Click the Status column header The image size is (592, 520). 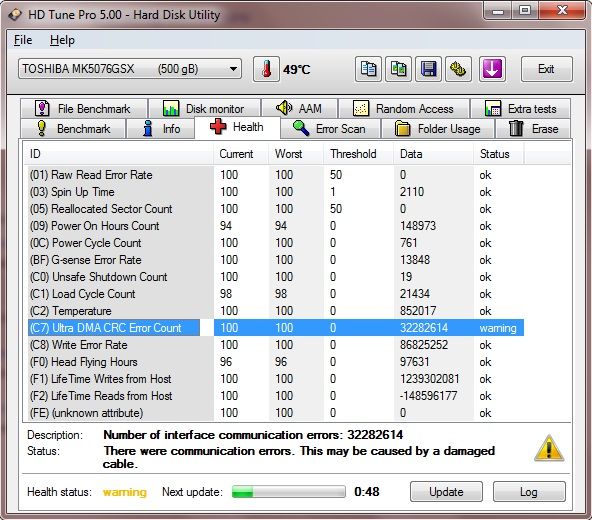pyautogui.click(x=498, y=154)
